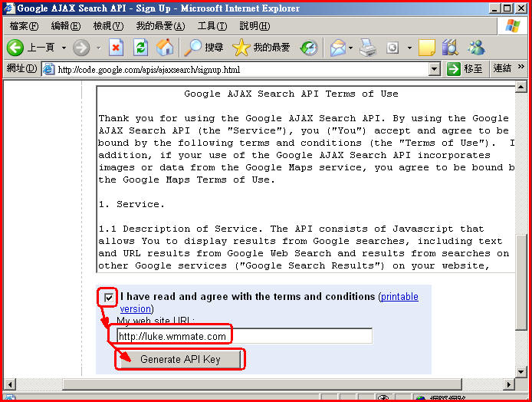Click the Stop loading icon
The width and height of the screenshot is (532, 402).
pyautogui.click(x=116, y=48)
